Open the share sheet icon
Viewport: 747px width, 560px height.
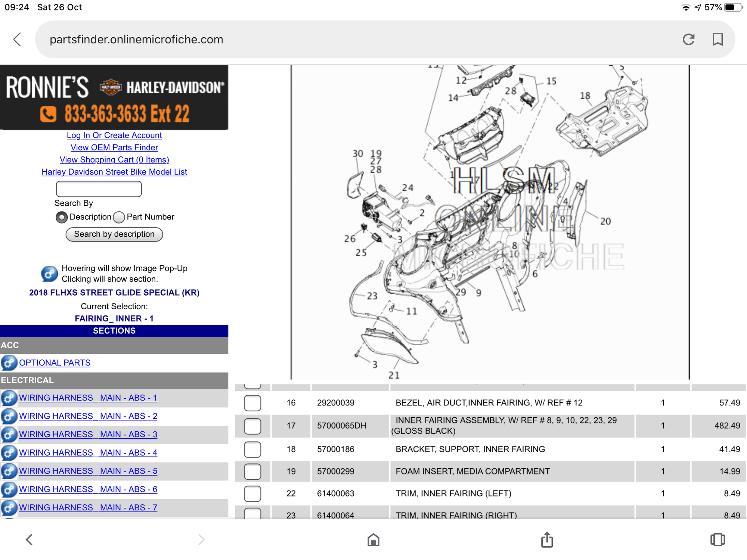click(x=547, y=539)
